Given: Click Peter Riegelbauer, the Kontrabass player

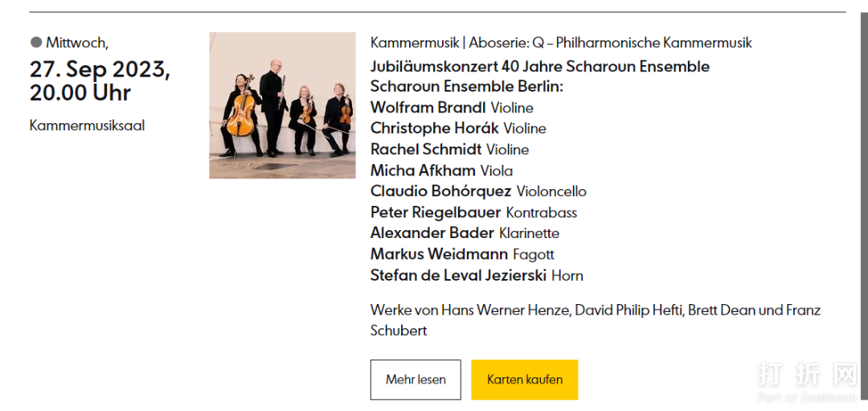Looking at the screenshot, I should [x=436, y=212].
